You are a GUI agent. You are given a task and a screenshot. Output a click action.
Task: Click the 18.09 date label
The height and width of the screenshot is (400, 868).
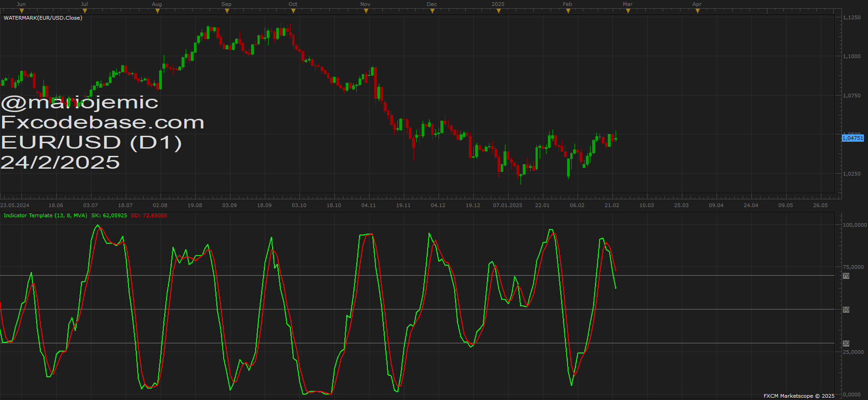(x=264, y=205)
